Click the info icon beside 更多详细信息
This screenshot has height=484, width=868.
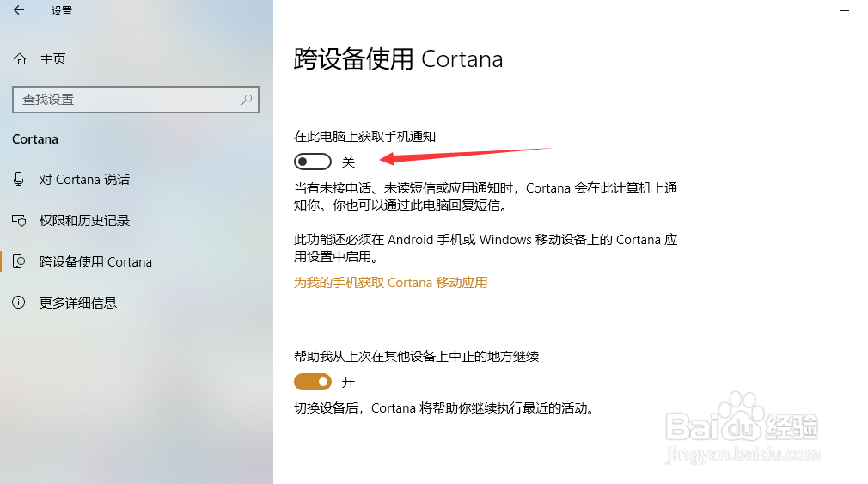(19, 303)
